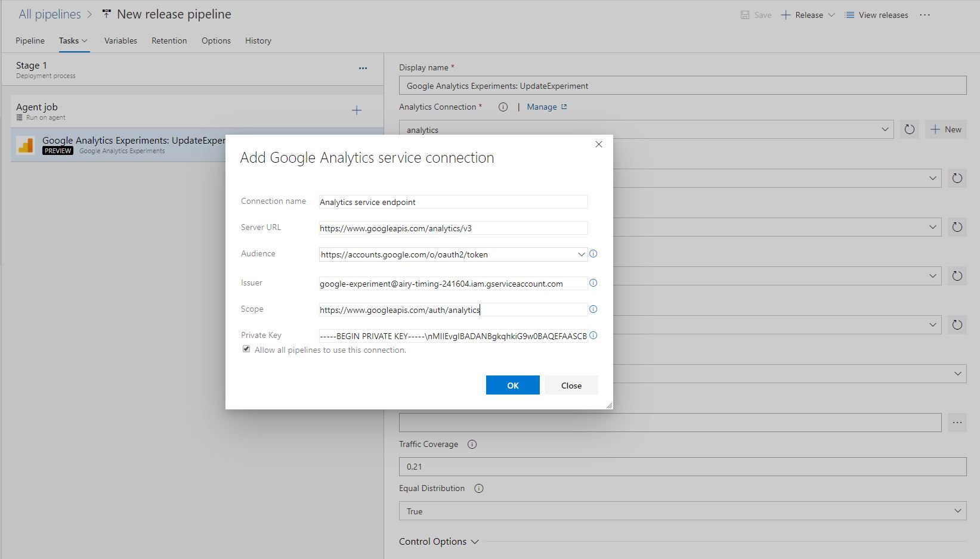Close the service connection dialog with X
This screenshot has height=559, width=980.
[599, 144]
